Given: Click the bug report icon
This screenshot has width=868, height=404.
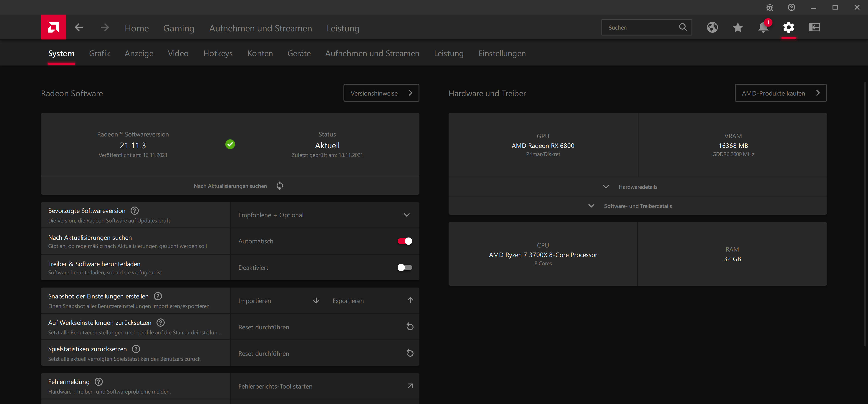Looking at the screenshot, I should 770,8.
